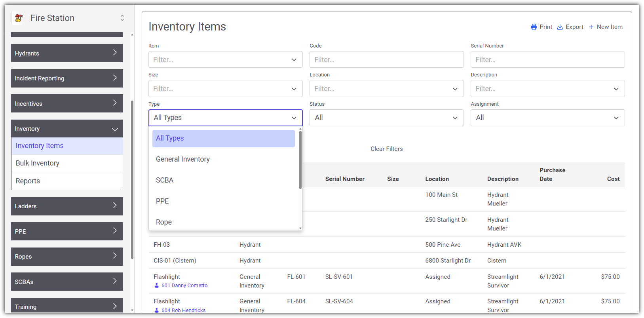
Task: Focus the Serial Number filter field
Action: (547, 59)
